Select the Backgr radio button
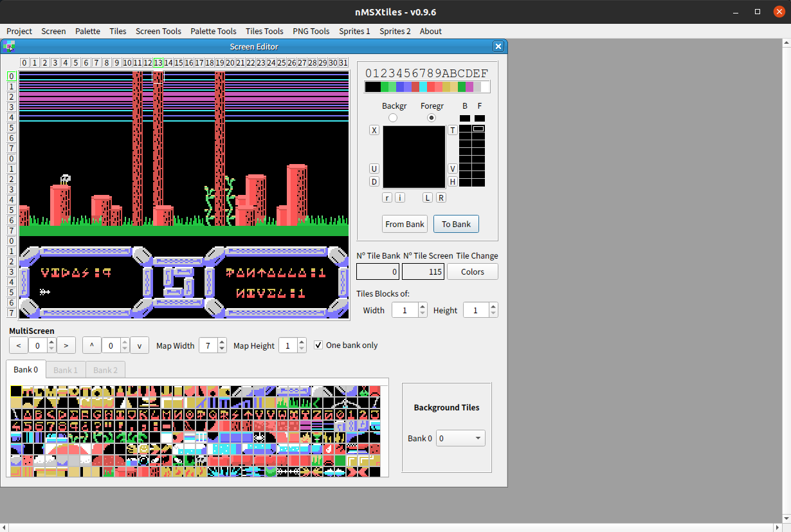The width and height of the screenshot is (791, 532). click(393, 117)
